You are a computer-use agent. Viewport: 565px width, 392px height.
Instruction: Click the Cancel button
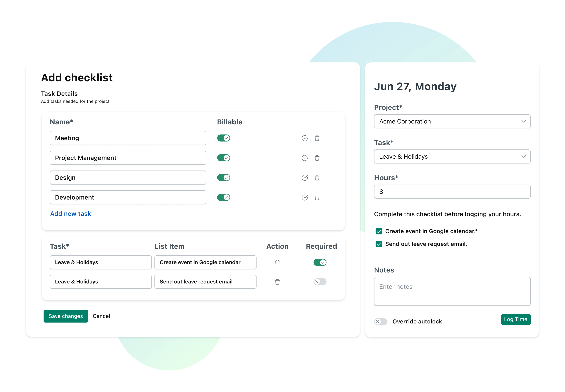click(102, 316)
